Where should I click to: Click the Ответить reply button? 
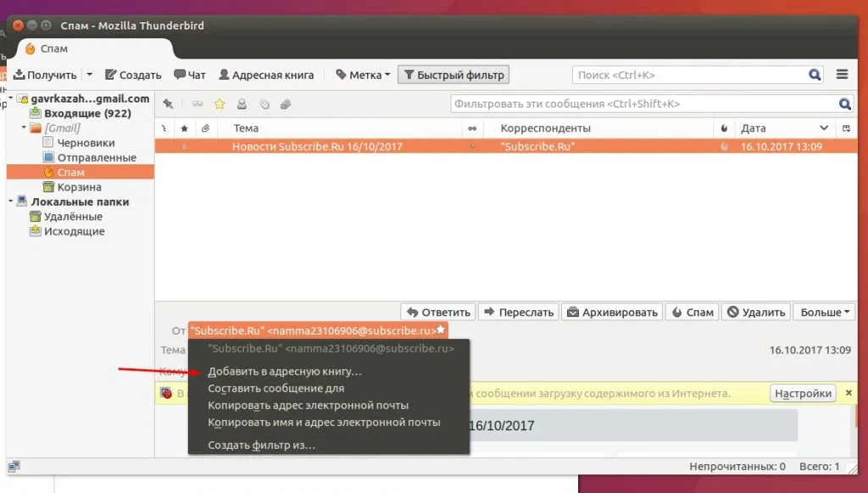click(438, 312)
